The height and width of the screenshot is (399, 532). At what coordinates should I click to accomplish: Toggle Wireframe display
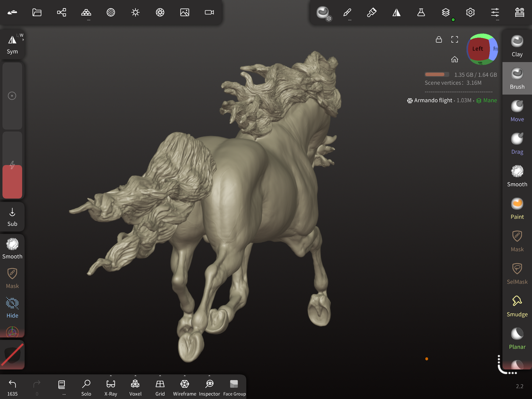click(x=184, y=387)
